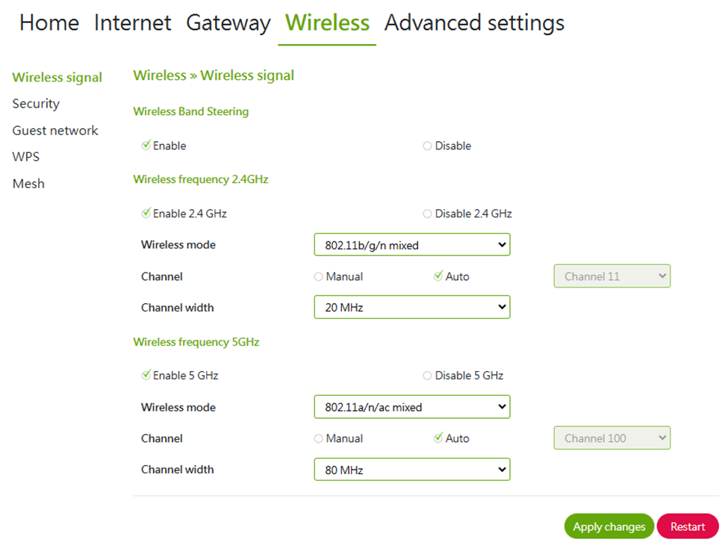The image size is (728, 560).
Task: Click the red Restart button
Action: 687,526
